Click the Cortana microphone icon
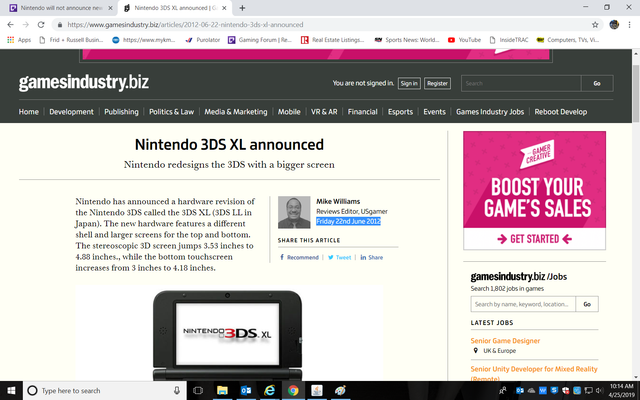The image size is (640, 400). click(177, 391)
